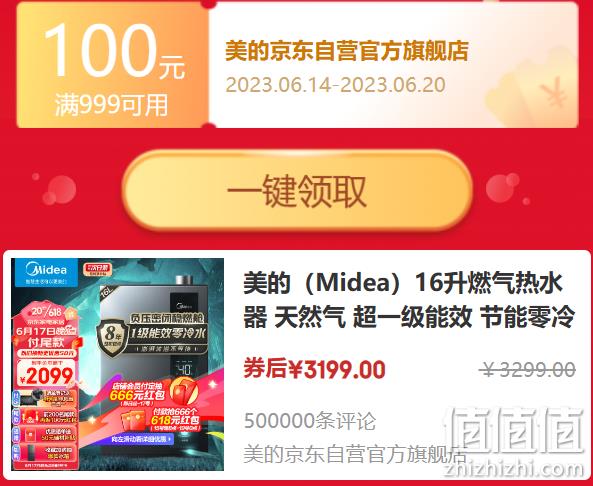
Task: Click the 6月17日付尾款 promo badge
Action: pyautogui.click(x=47, y=337)
